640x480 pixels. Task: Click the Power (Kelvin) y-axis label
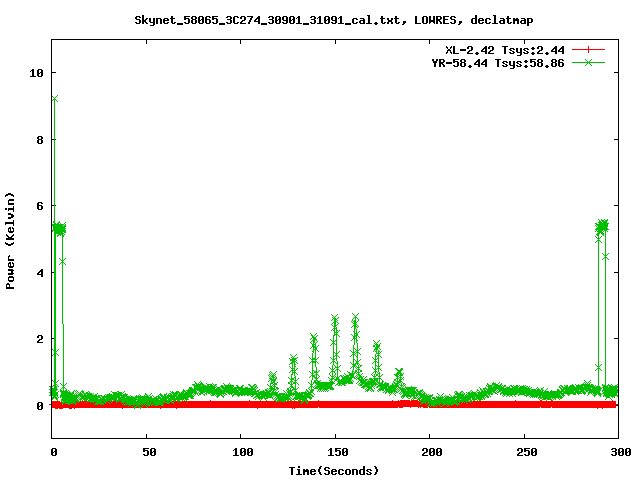[10, 241]
